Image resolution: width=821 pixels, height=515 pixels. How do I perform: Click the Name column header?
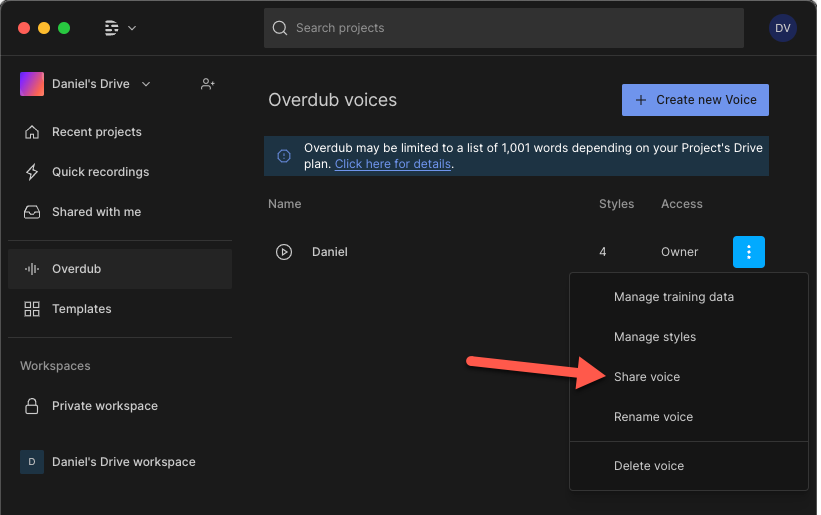click(284, 204)
